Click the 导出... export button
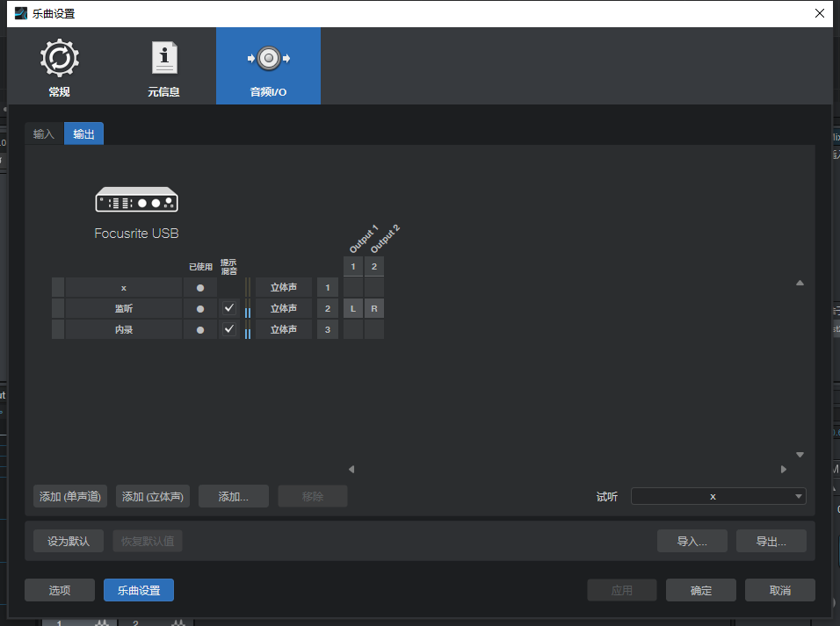The width and height of the screenshot is (840, 626). click(x=771, y=541)
